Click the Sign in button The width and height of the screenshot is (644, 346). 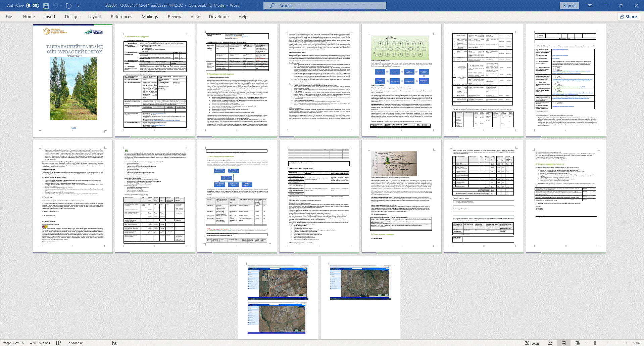pyautogui.click(x=569, y=6)
